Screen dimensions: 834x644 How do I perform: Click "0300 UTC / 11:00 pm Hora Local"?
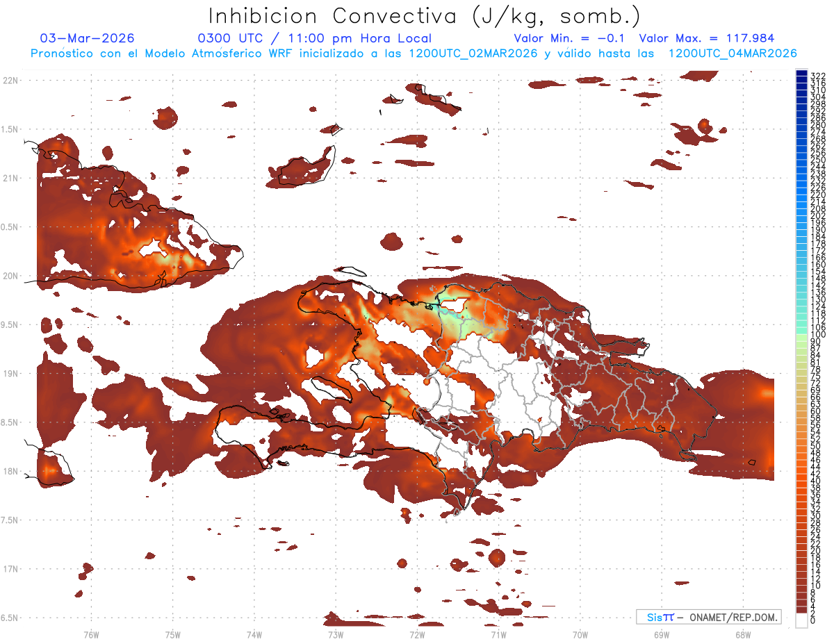pos(315,38)
